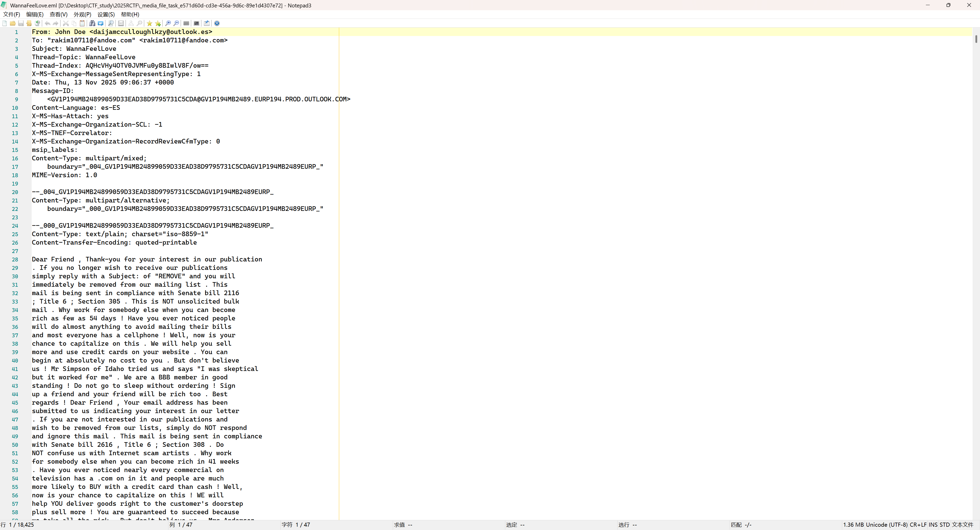Click the Zoom out magnifier icon
Screen dimensions: 980x530
(x=176, y=23)
